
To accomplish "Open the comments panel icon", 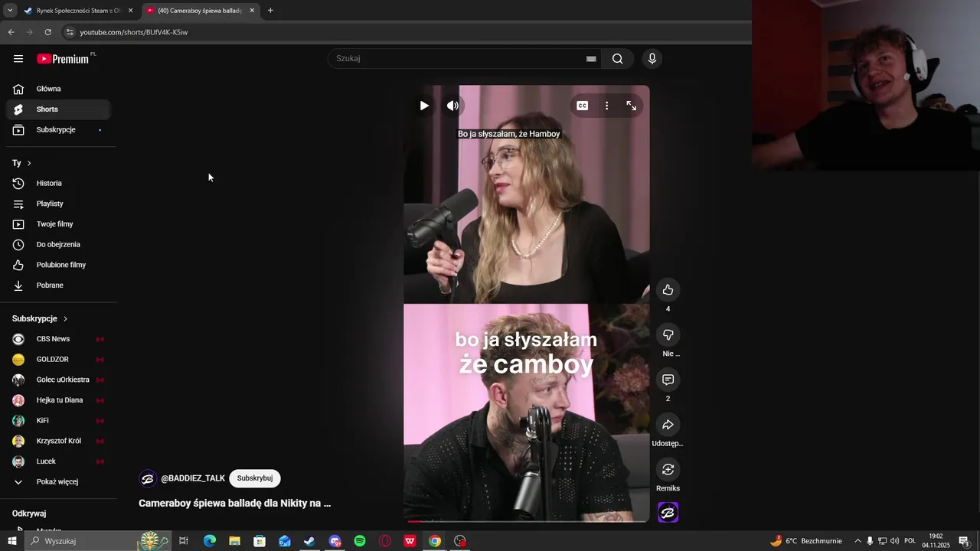I will (x=668, y=380).
